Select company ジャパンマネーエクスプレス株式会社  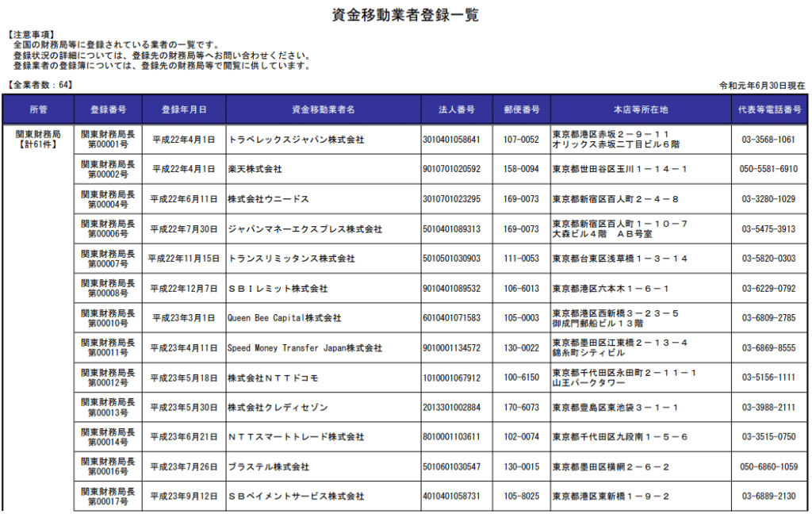[x=305, y=229]
